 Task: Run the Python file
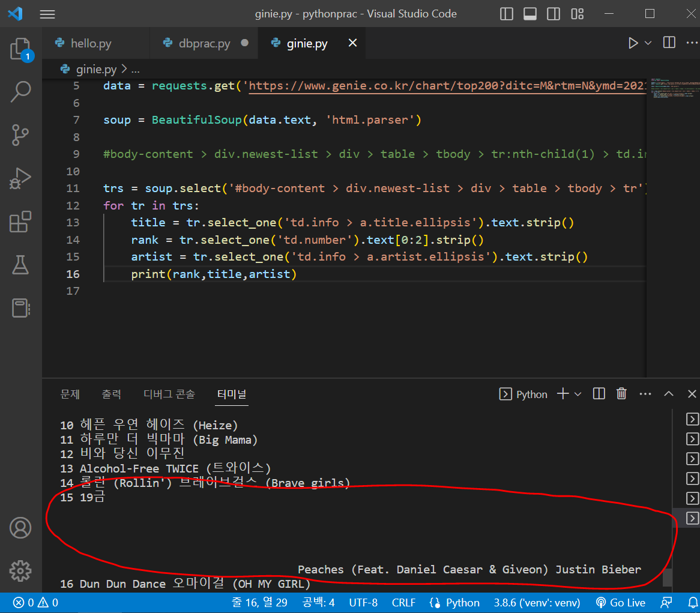pos(633,43)
